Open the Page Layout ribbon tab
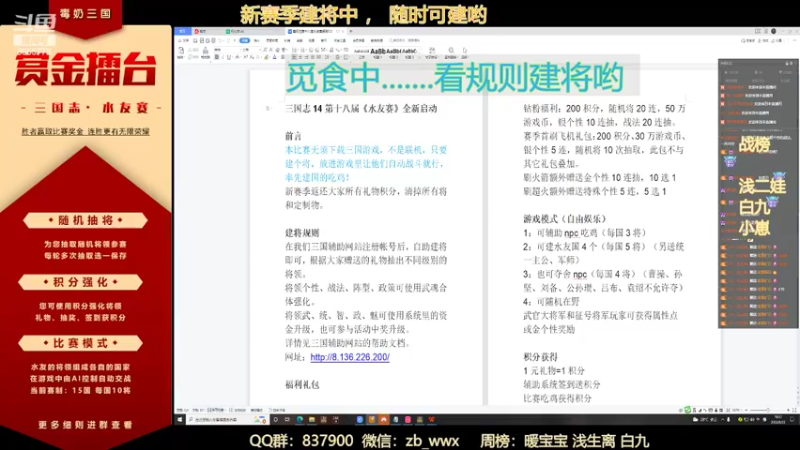The image size is (800, 450). click(x=272, y=40)
